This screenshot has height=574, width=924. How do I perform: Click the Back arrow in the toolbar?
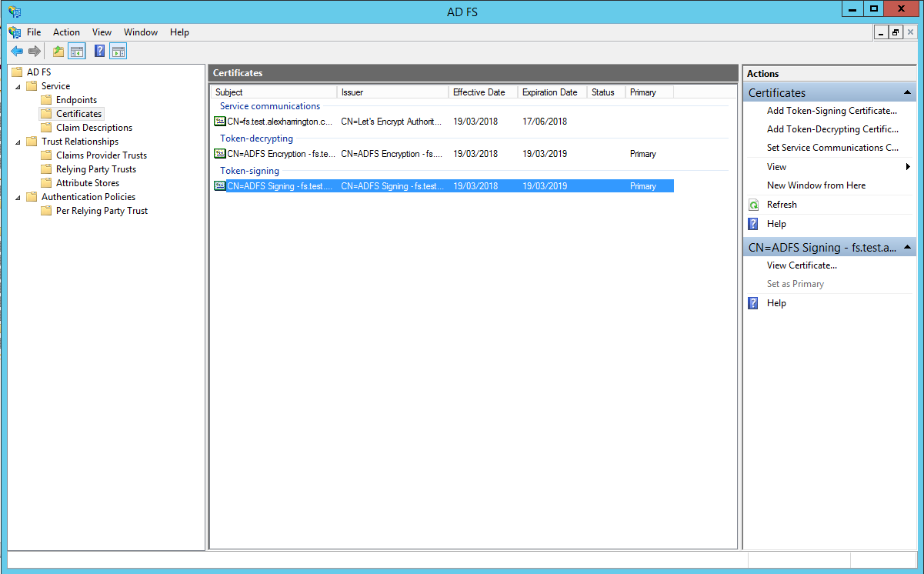[17, 52]
